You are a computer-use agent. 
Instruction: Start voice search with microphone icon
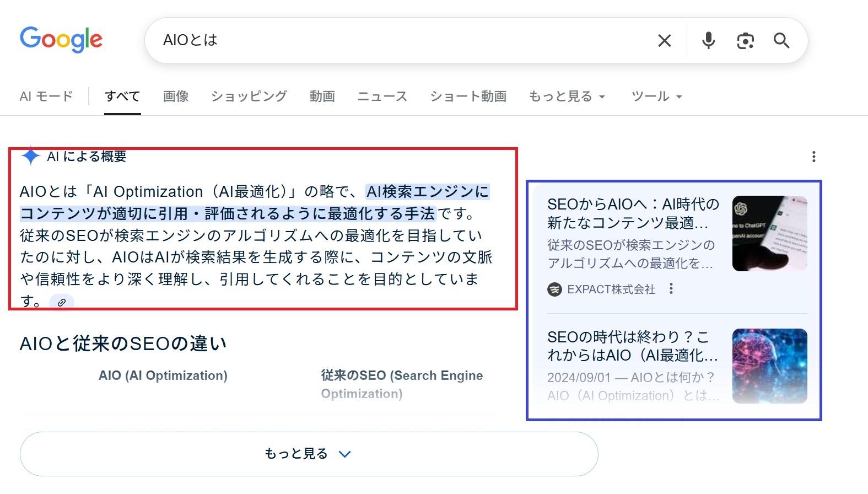[x=708, y=41]
